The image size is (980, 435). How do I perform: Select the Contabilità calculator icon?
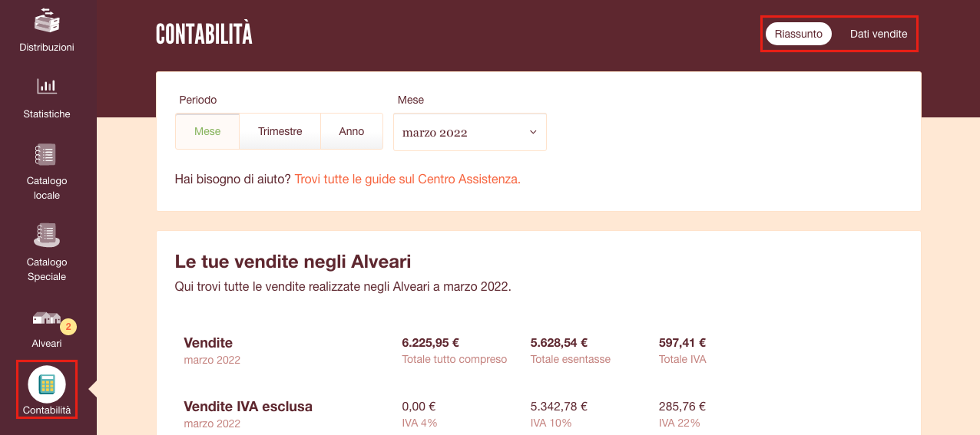coord(47,384)
